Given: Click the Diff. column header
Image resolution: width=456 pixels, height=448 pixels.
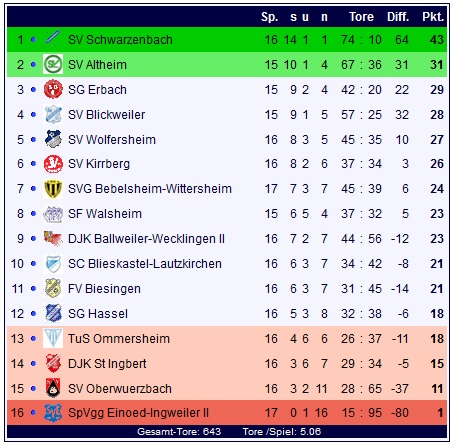Looking at the screenshot, I should tap(398, 17).
